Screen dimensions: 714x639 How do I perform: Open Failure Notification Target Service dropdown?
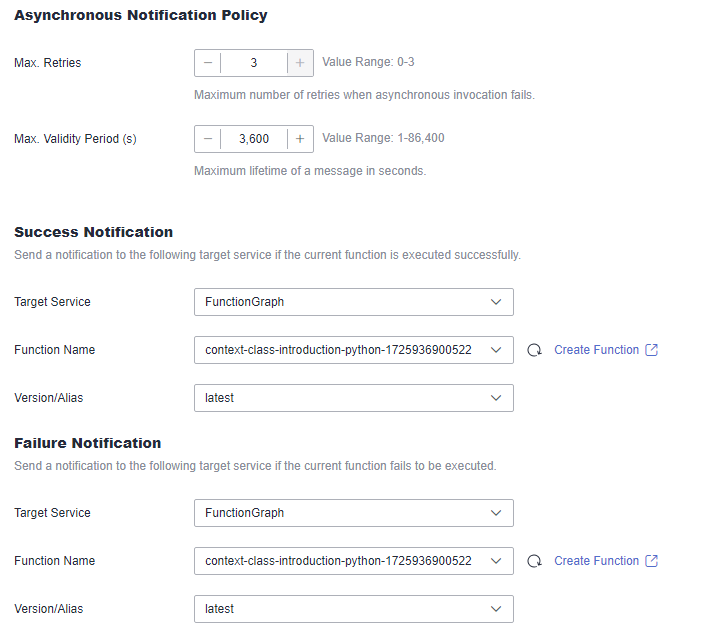(354, 513)
